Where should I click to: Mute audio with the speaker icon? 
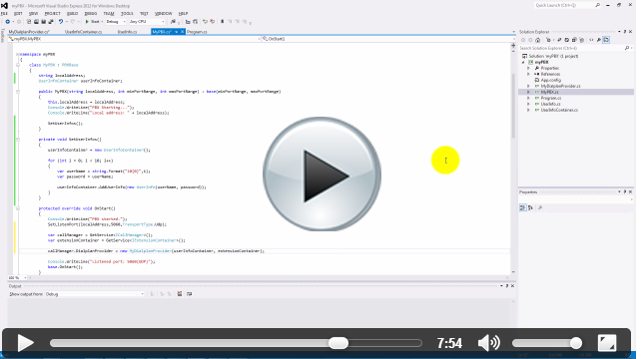click(x=489, y=343)
